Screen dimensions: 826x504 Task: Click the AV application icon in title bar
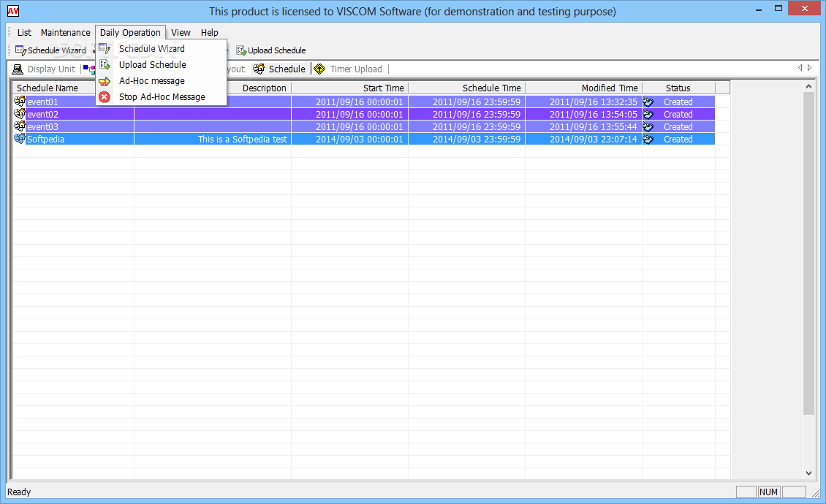tap(13, 11)
